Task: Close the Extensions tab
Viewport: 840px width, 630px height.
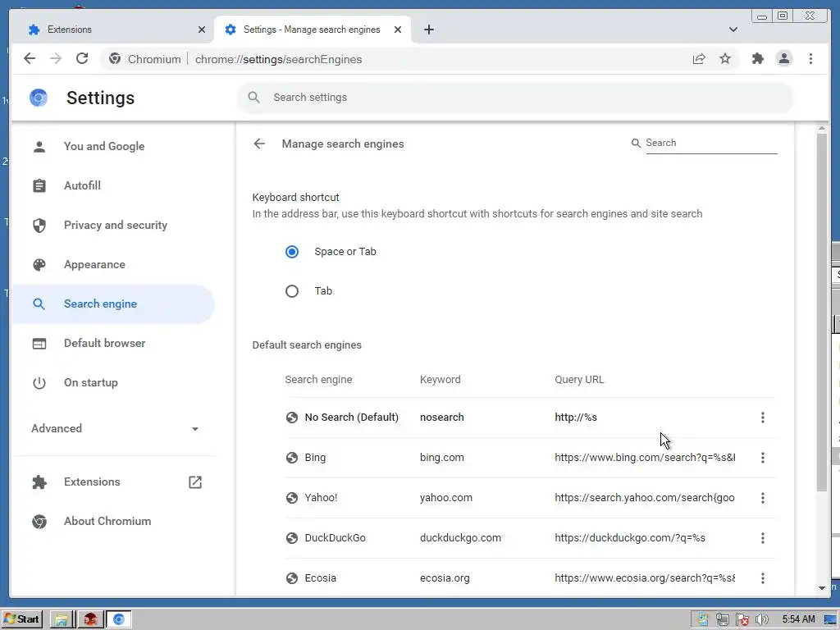Action: point(202,30)
